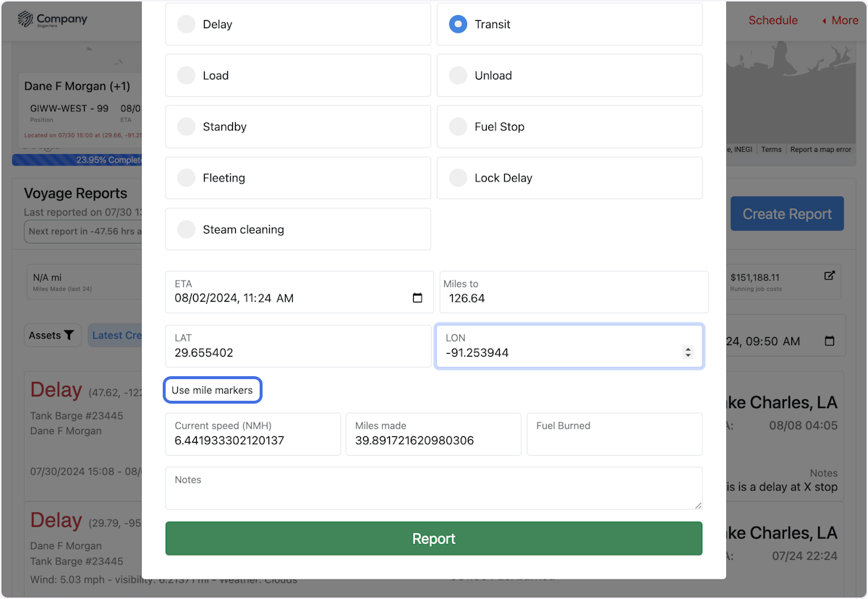Expand the More dropdown menu

click(x=840, y=20)
